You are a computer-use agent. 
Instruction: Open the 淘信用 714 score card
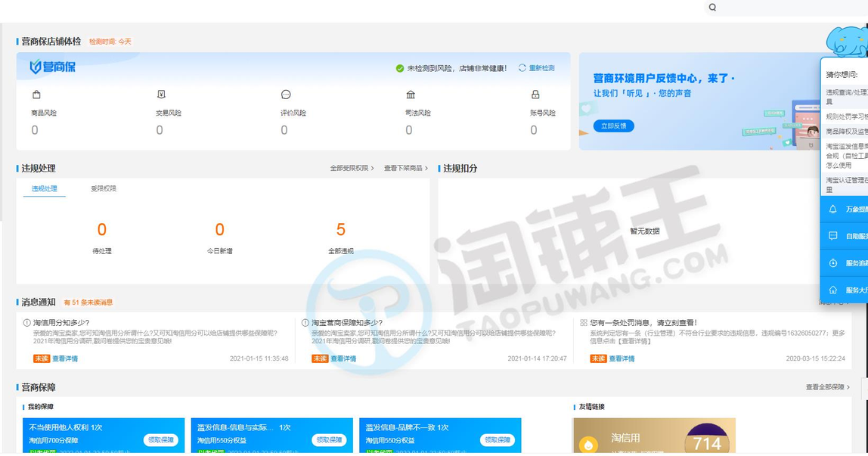pyautogui.click(x=654, y=436)
